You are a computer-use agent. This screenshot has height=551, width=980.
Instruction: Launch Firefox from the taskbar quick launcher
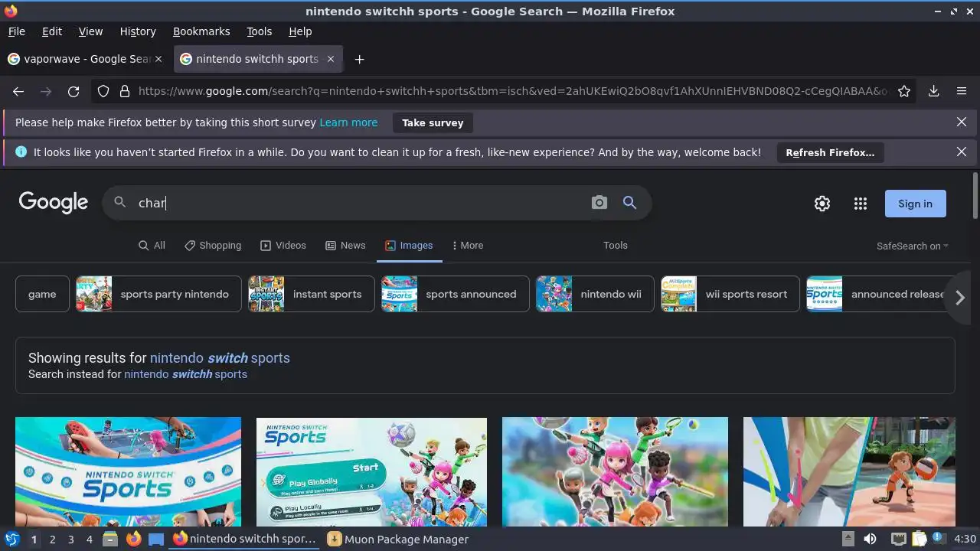(133, 539)
